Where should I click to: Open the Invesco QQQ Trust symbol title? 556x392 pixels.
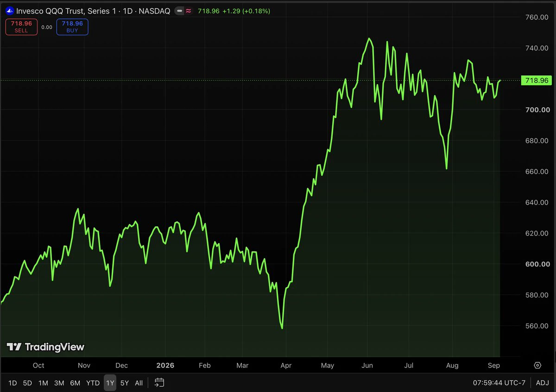click(x=93, y=11)
